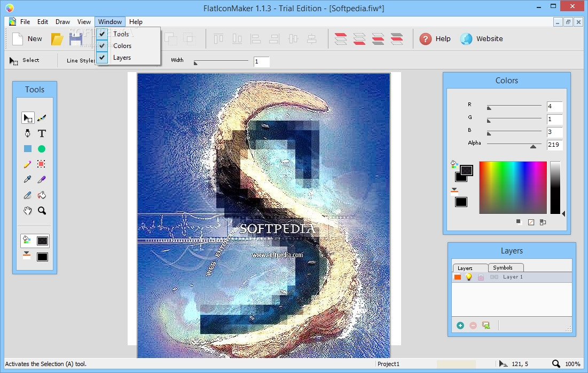Toggle the lock on Layer 1
This screenshot has height=373, width=588.
481,277
